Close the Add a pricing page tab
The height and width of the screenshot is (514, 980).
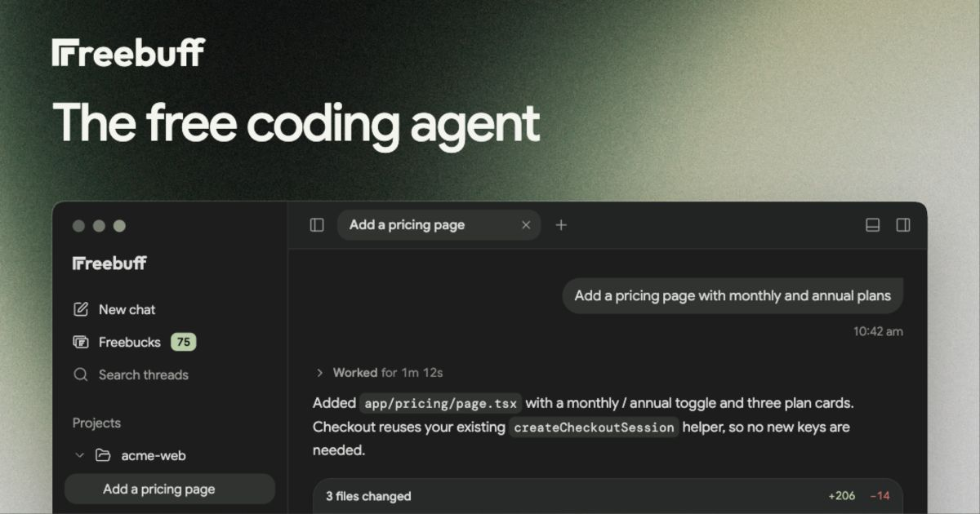526,225
